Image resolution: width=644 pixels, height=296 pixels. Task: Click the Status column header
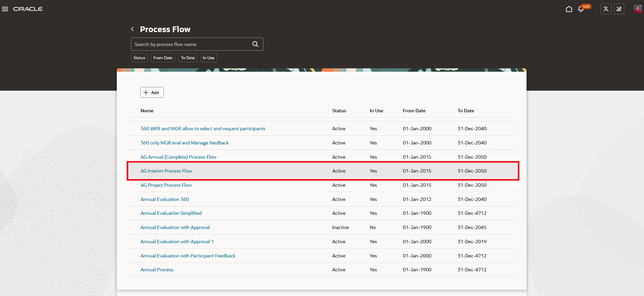[x=339, y=111]
